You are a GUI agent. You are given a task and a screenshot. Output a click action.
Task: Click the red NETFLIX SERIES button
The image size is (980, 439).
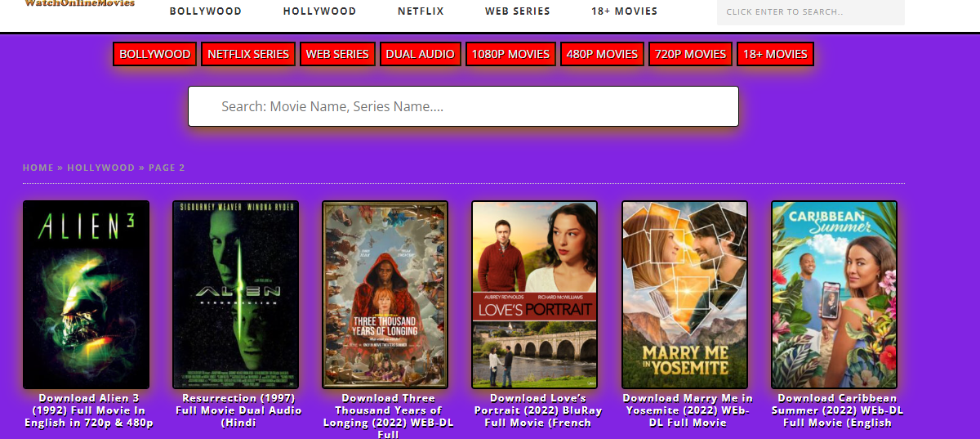click(x=248, y=54)
